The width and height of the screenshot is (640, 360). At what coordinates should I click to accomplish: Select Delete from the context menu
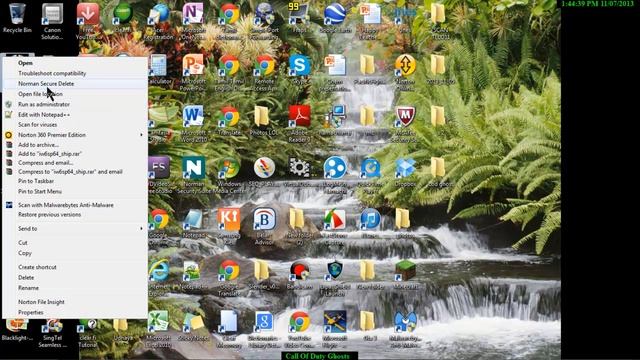(75, 278)
